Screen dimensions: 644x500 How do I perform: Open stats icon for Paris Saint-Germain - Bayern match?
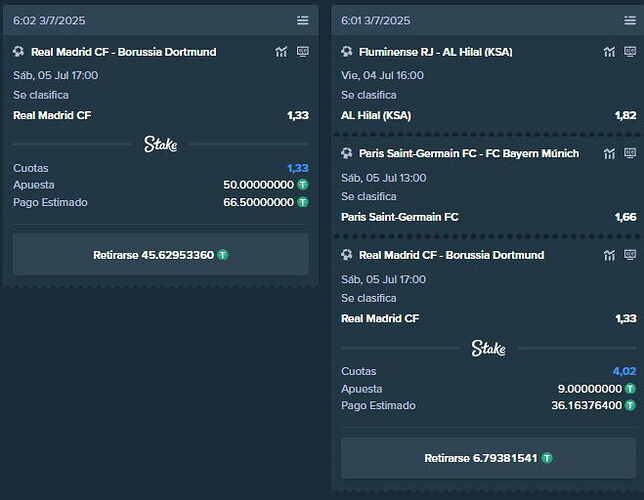click(x=610, y=154)
